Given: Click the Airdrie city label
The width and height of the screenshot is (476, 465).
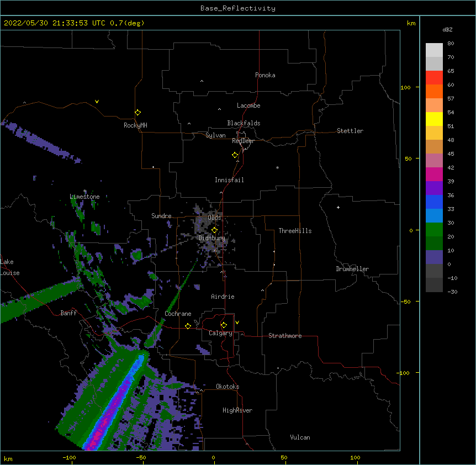Looking at the screenshot, I should pos(223,297).
